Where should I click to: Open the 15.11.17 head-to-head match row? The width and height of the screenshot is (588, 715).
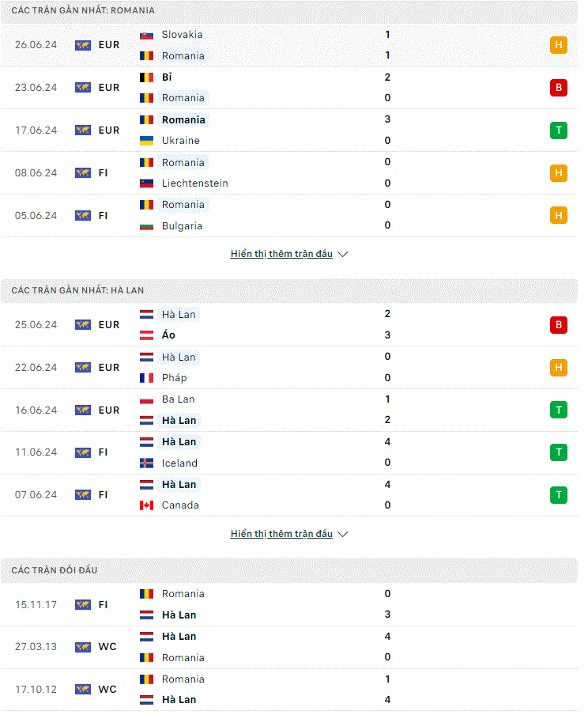(x=289, y=604)
